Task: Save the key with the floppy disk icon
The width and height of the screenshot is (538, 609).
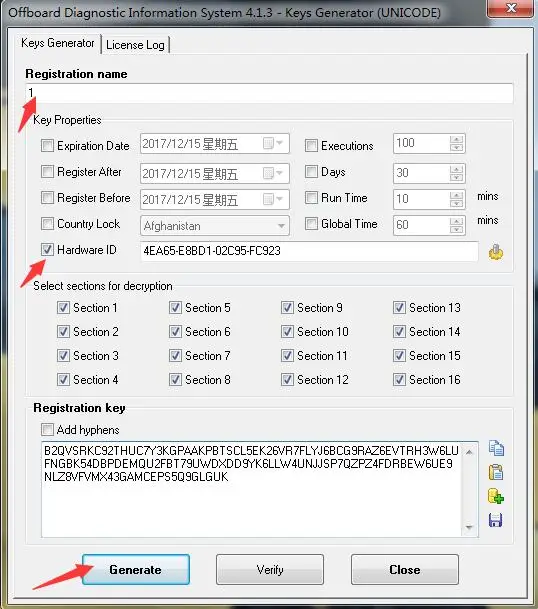Action: pyautogui.click(x=496, y=520)
